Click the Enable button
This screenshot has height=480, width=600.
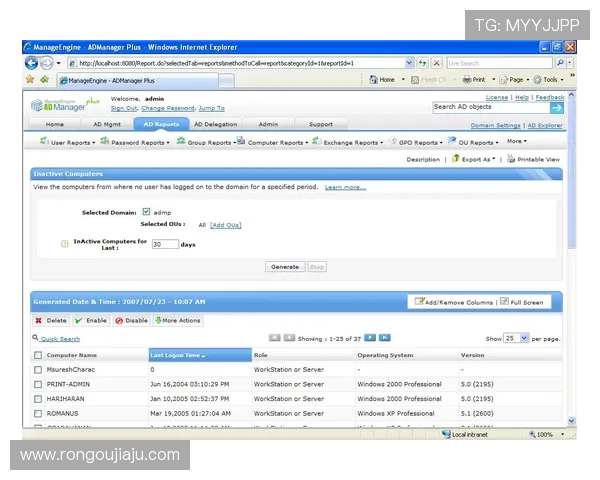(x=91, y=320)
